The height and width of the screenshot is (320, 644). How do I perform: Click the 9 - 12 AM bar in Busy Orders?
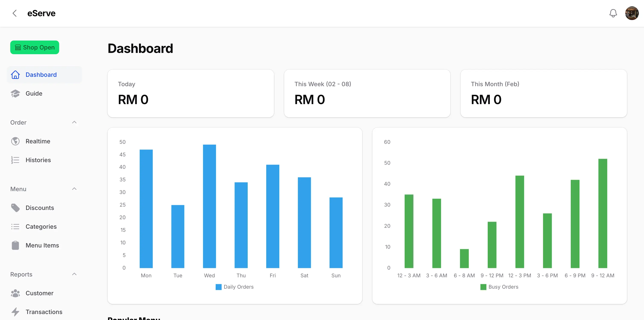coord(603,213)
